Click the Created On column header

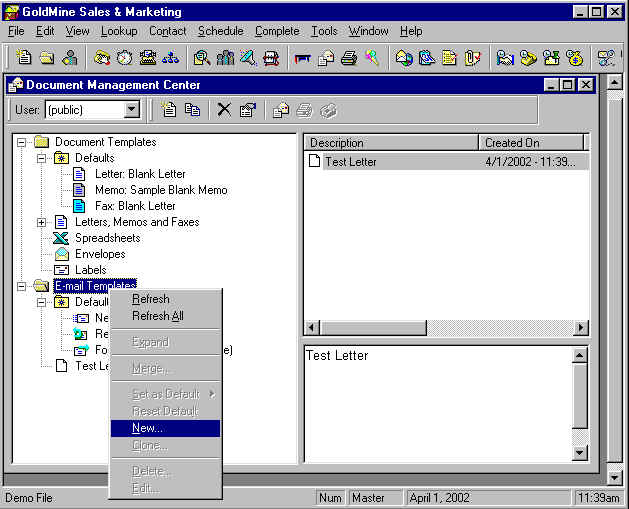[x=531, y=143]
